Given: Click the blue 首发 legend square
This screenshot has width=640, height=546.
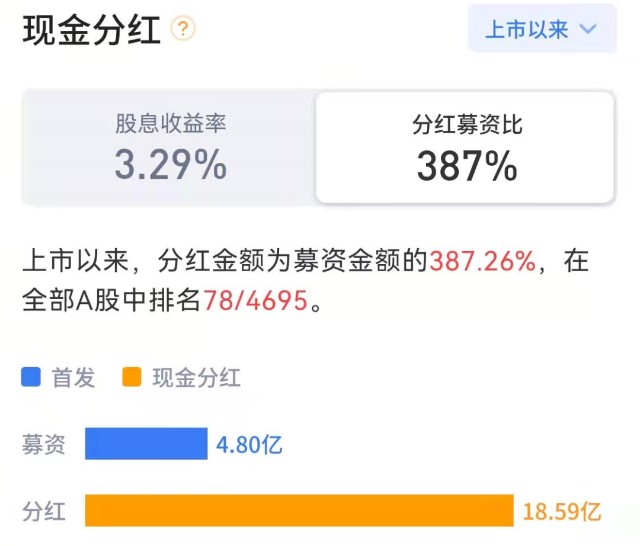Looking at the screenshot, I should pos(31,377).
